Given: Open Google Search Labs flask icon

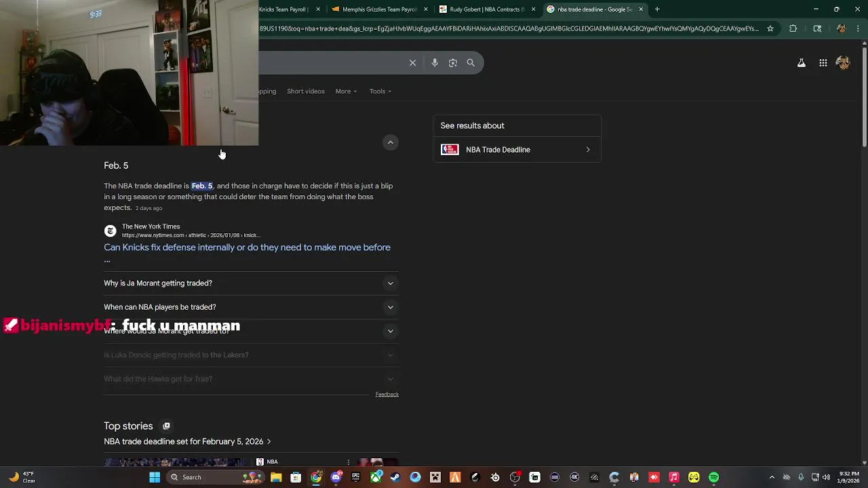Looking at the screenshot, I should tap(801, 63).
